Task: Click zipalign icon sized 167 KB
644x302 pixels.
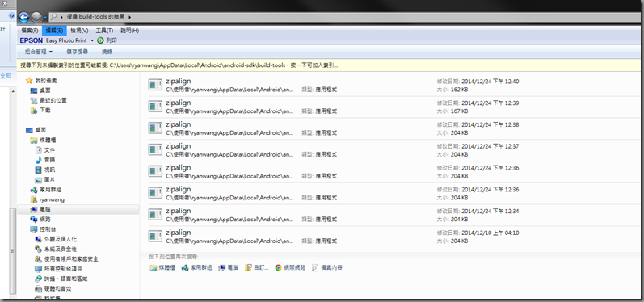Action: (x=155, y=107)
